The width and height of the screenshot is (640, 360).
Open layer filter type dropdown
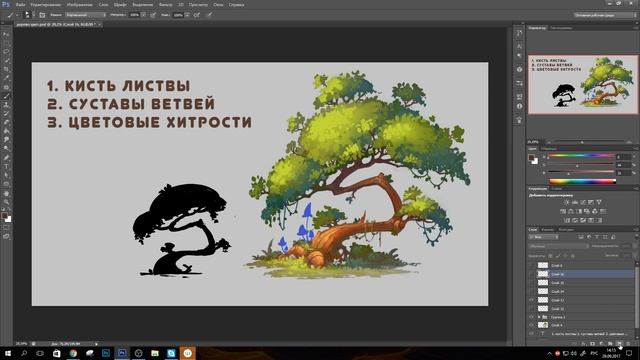pos(544,237)
